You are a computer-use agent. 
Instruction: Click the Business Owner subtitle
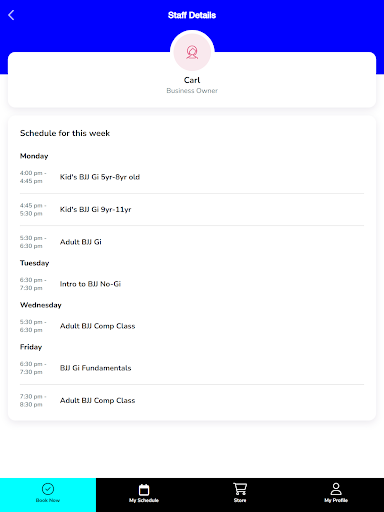[192, 91]
